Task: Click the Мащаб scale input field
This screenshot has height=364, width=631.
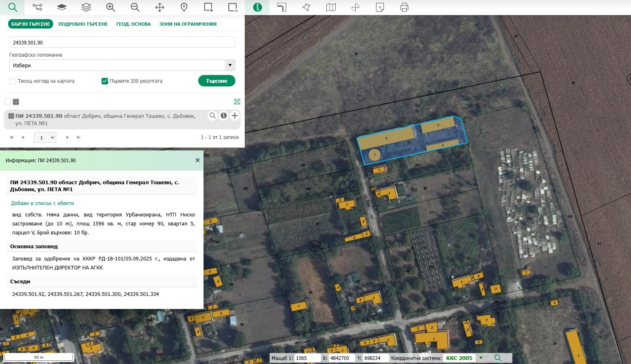Action: point(307,358)
